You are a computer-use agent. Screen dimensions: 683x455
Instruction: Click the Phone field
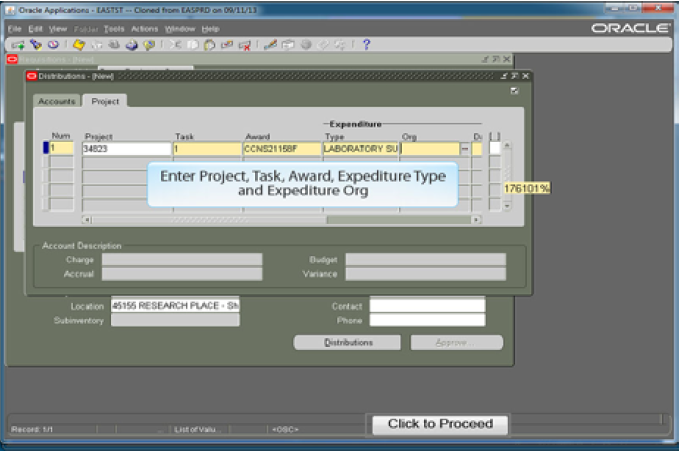pos(427,320)
